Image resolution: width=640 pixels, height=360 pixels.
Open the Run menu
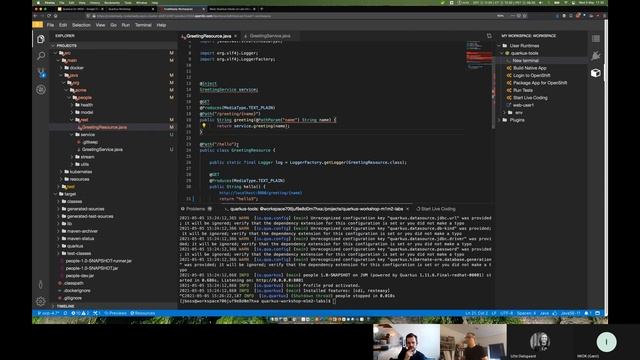[x=126, y=25]
